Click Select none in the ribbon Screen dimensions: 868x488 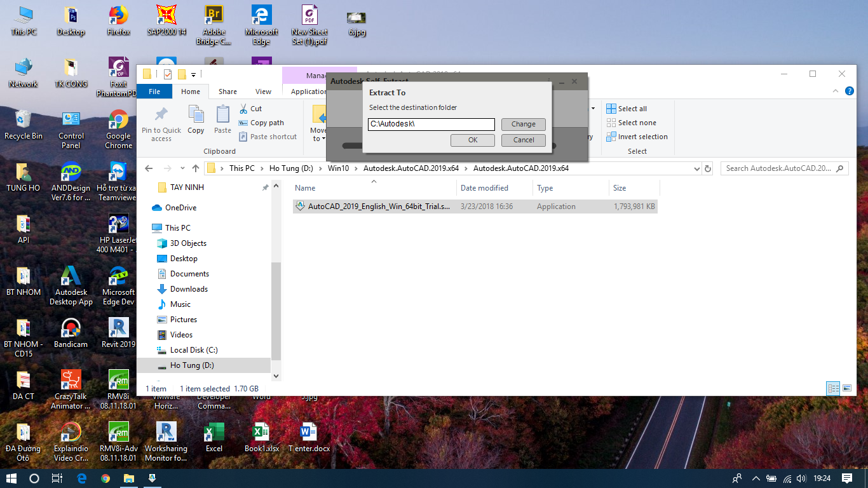coord(631,123)
